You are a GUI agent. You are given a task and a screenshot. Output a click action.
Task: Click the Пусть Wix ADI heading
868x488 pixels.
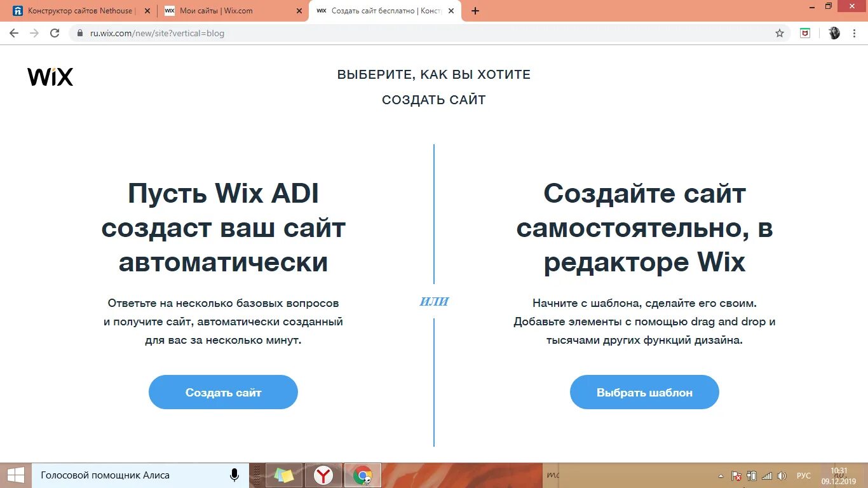[x=223, y=227]
